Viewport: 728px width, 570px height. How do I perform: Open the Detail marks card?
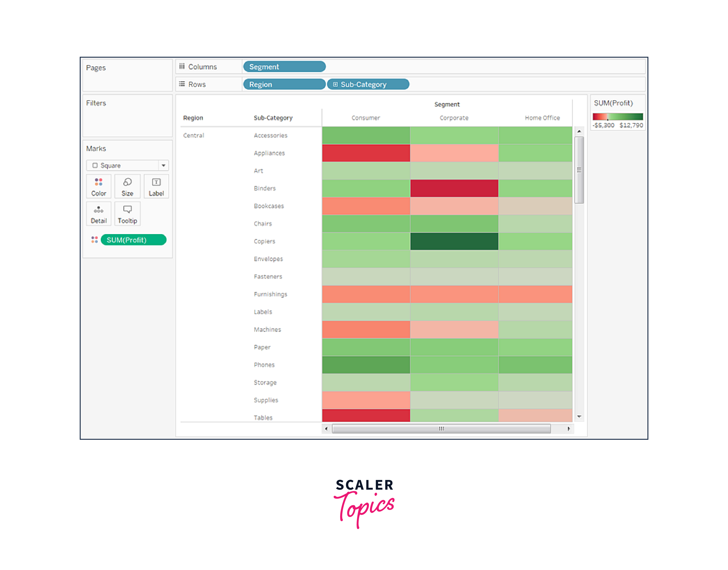tap(98, 214)
